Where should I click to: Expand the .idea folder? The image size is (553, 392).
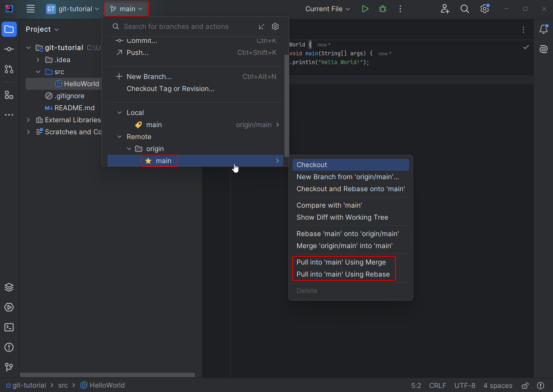[x=38, y=60]
